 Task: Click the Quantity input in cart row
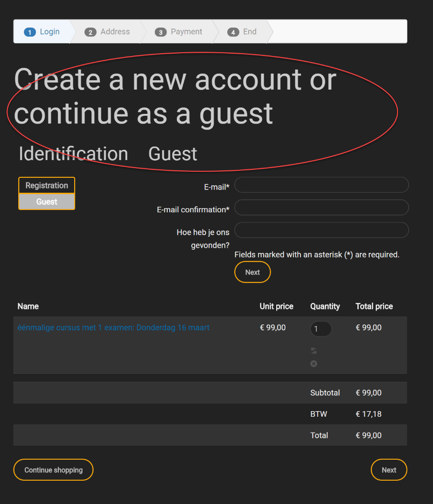(321, 329)
